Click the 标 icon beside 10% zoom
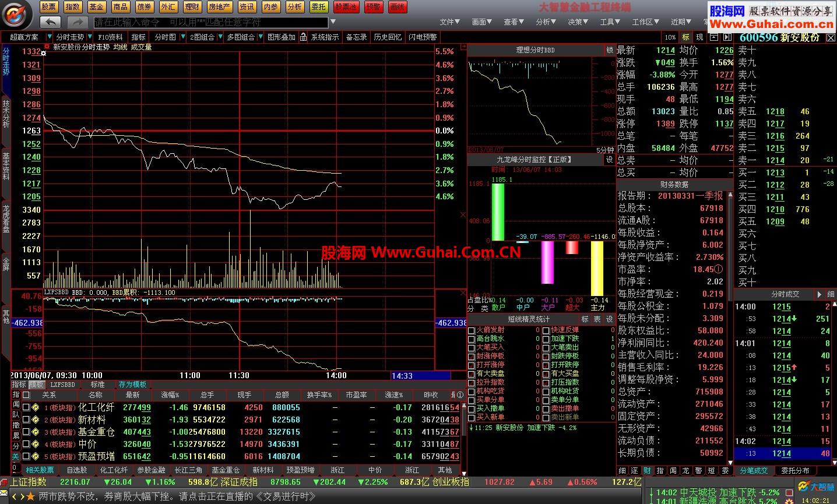This screenshot has width=837, height=504. click(x=686, y=37)
